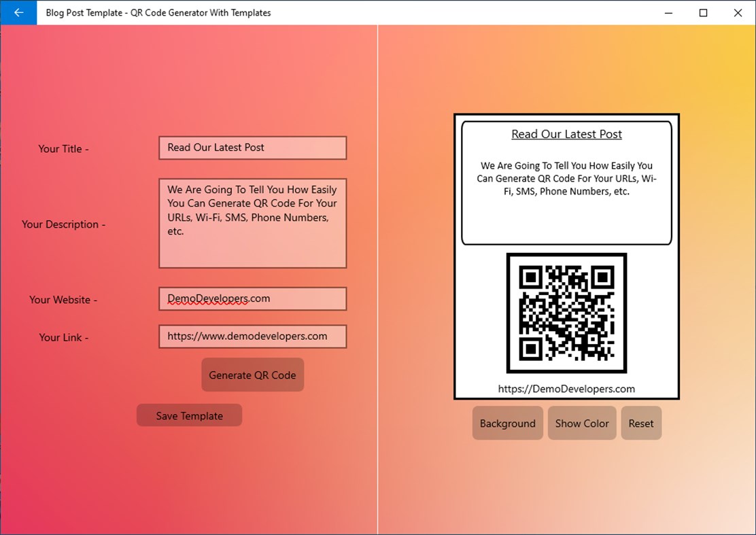
Task: Click the 'Read Our Latest Post' preview heading
Action: (566, 134)
